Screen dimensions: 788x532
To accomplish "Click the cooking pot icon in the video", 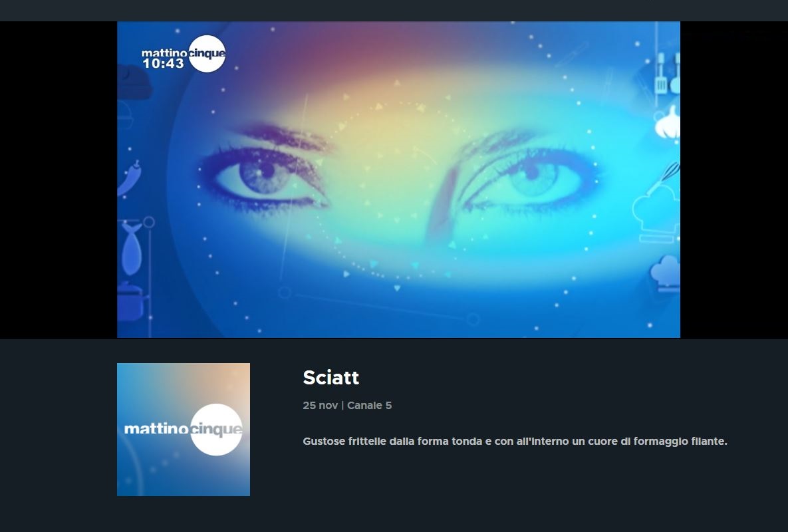I will [x=132, y=301].
